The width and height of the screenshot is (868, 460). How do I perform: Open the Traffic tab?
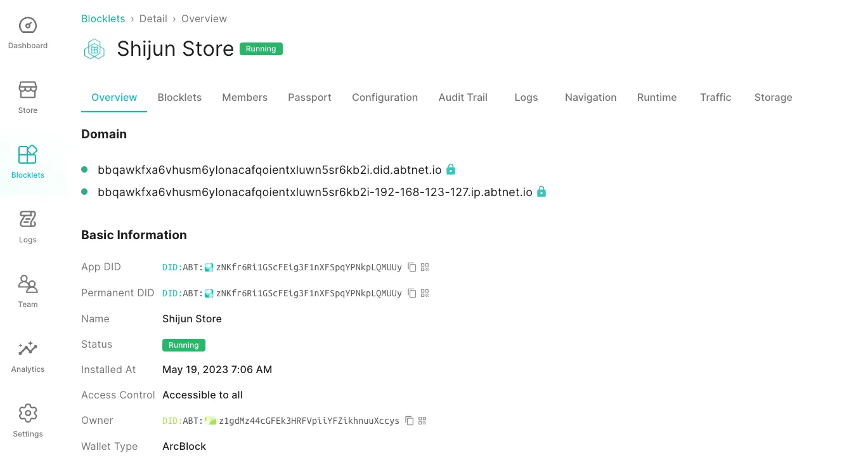click(x=716, y=98)
